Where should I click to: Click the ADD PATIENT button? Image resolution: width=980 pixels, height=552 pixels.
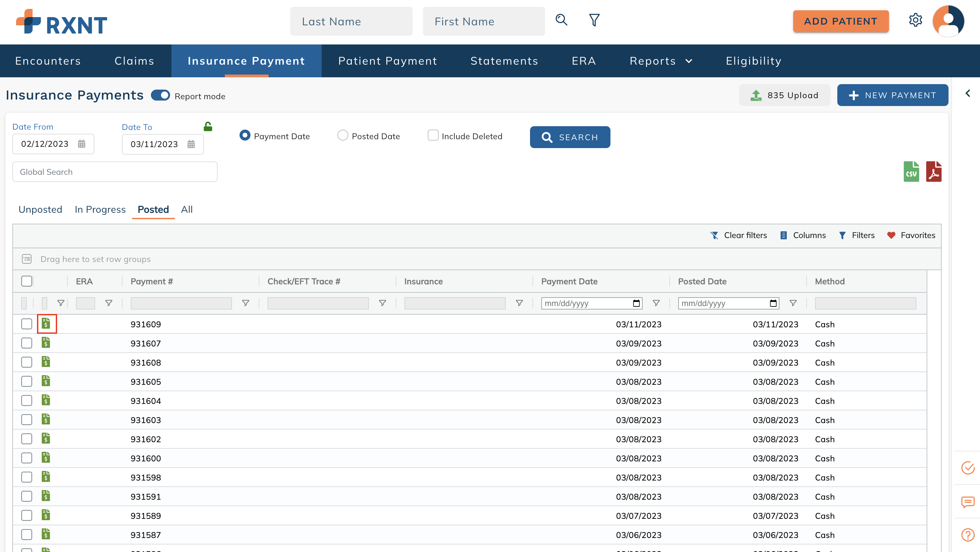tap(841, 21)
